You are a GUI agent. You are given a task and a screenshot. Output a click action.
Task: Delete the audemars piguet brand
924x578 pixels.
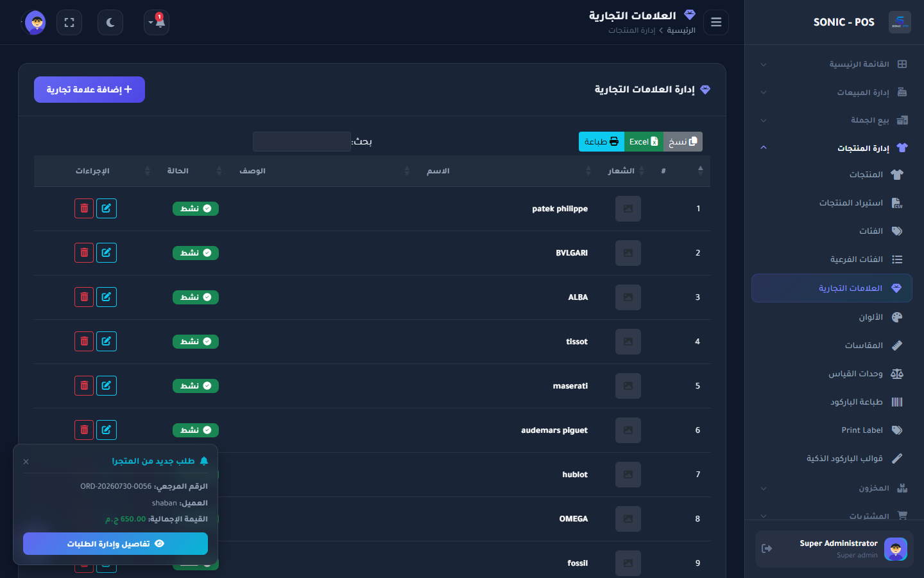tap(84, 430)
